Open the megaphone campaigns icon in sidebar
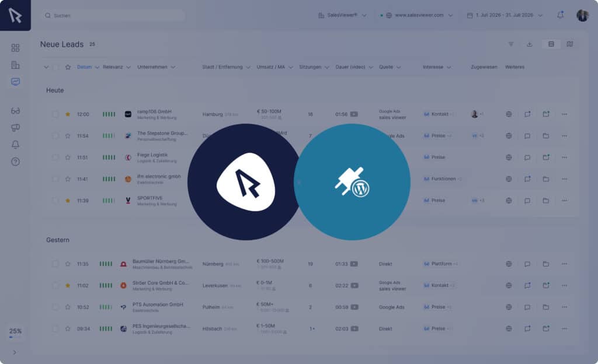The height and width of the screenshot is (364, 598). point(15,128)
